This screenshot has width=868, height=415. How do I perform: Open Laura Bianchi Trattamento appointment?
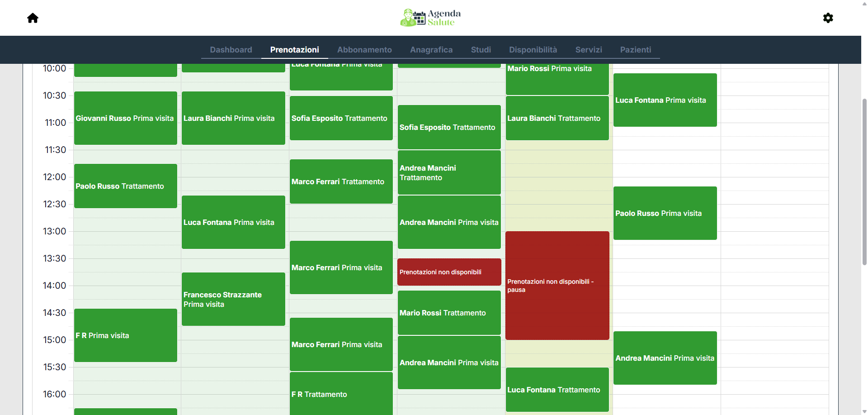click(557, 118)
